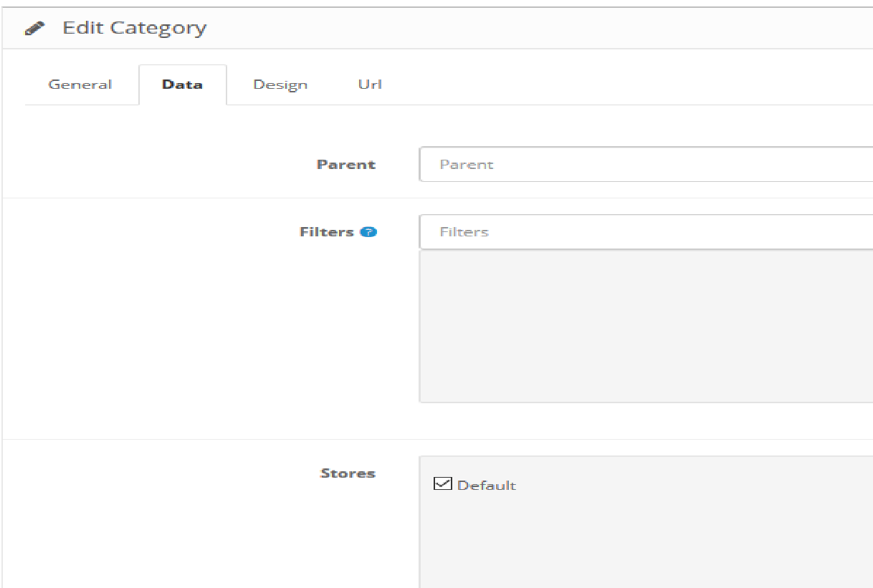Click the Default store label text
The image size is (873, 588).
click(x=487, y=486)
